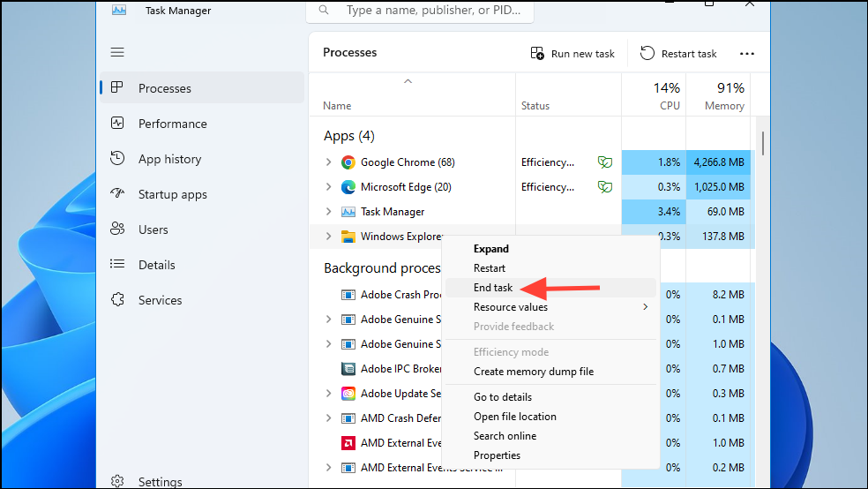Expand the second Adobe Genuine row
This screenshot has width=868, height=489.
tap(328, 344)
